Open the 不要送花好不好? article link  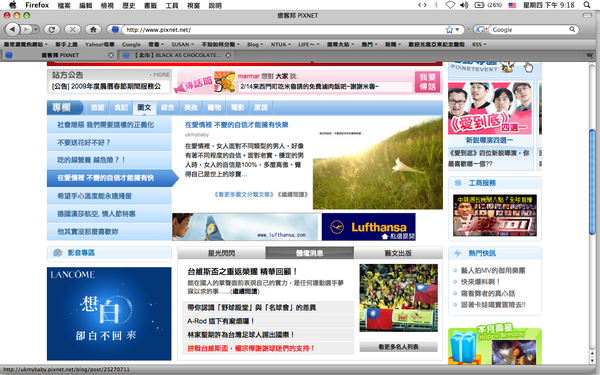(x=84, y=142)
